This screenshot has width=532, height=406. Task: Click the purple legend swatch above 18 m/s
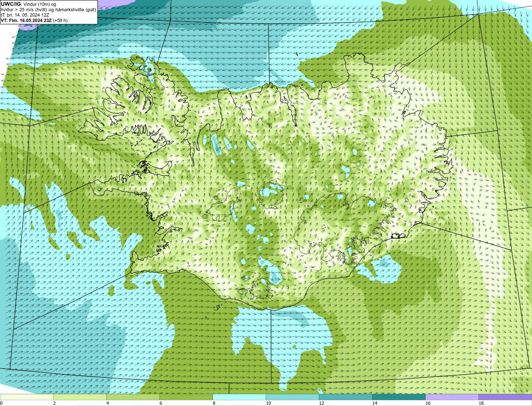505,397
